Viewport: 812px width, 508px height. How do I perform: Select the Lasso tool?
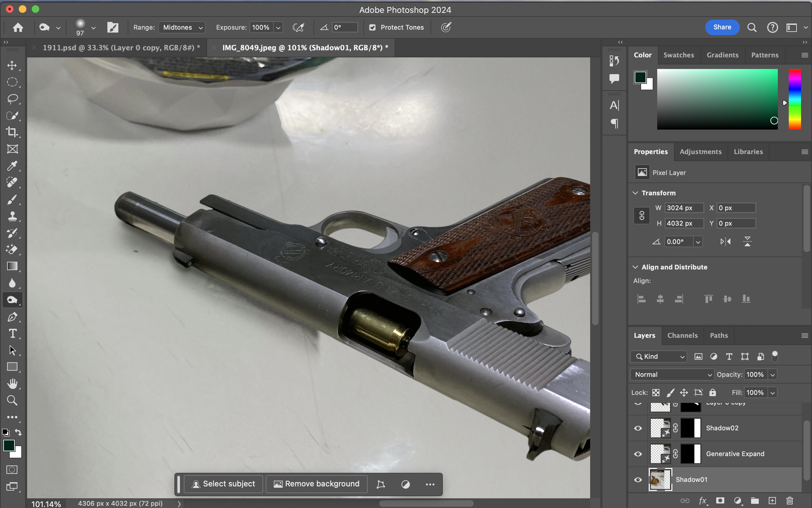click(12, 99)
